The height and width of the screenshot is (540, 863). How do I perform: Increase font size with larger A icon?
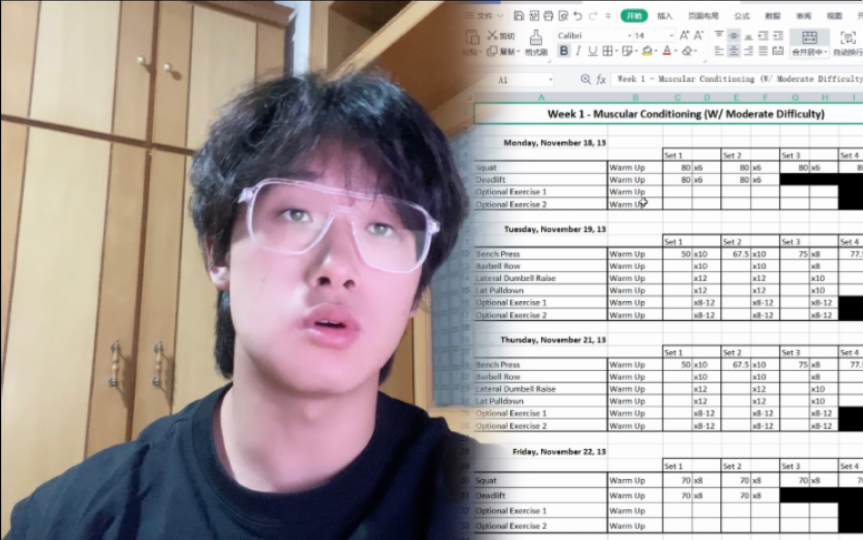[x=684, y=35]
